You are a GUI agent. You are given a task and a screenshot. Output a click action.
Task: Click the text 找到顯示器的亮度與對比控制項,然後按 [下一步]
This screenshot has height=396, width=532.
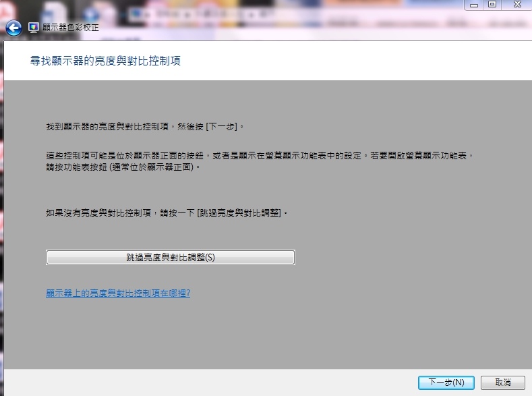(145, 127)
